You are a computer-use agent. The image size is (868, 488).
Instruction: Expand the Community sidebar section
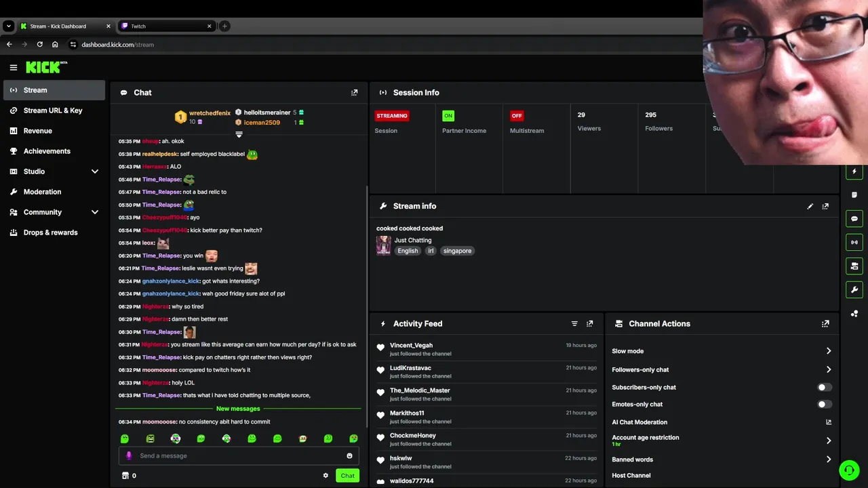95,212
